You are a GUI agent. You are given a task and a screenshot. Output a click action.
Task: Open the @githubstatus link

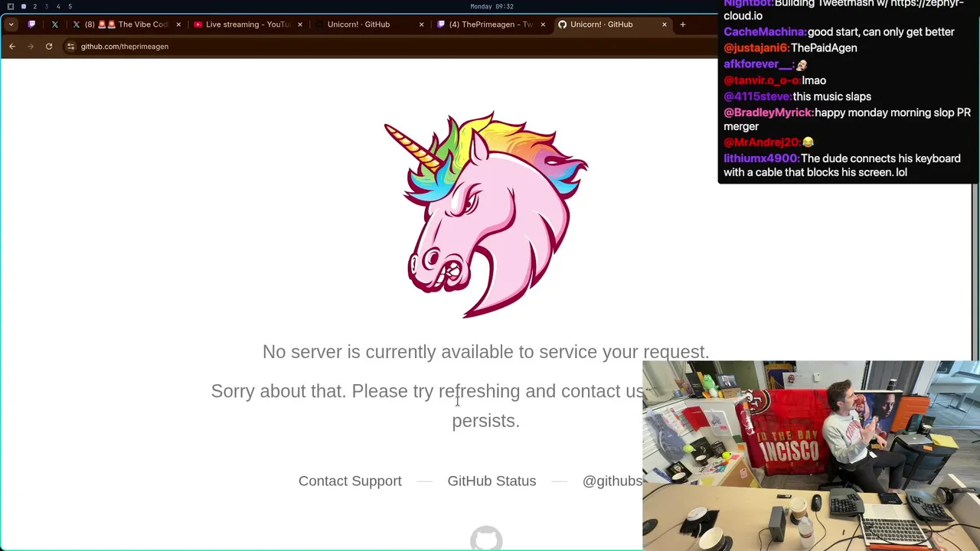pos(612,481)
